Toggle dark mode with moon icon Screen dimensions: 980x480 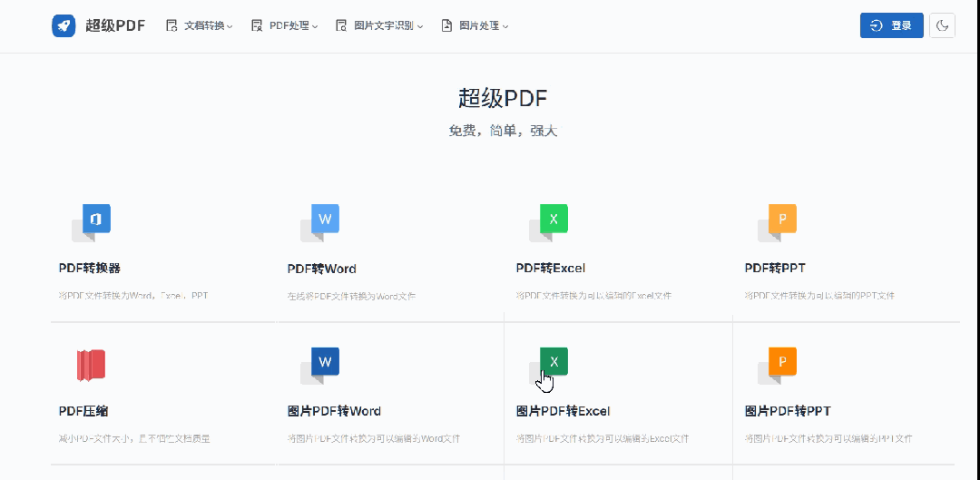[942, 25]
